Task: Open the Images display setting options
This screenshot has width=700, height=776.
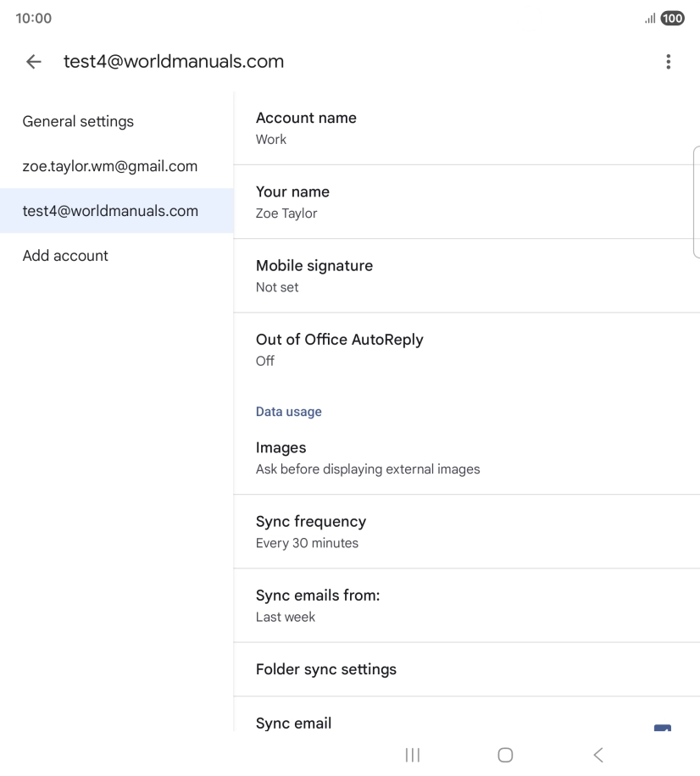Action: (x=466, y=457)
